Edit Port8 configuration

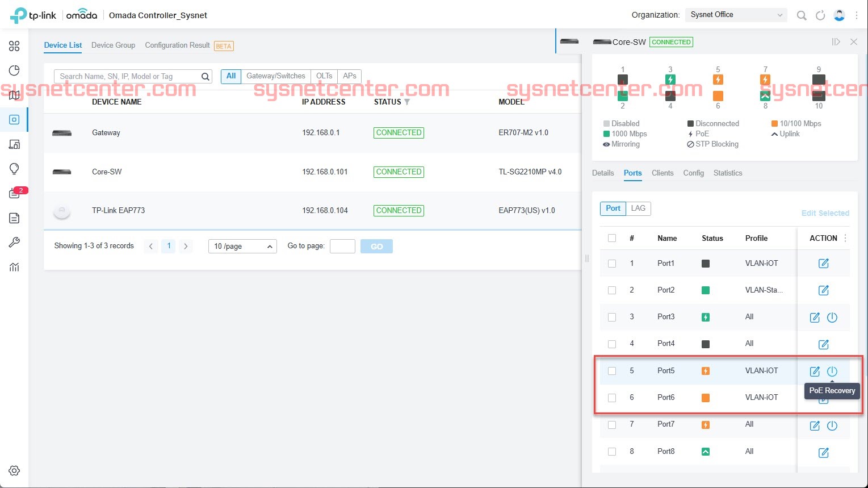(824, 453)
